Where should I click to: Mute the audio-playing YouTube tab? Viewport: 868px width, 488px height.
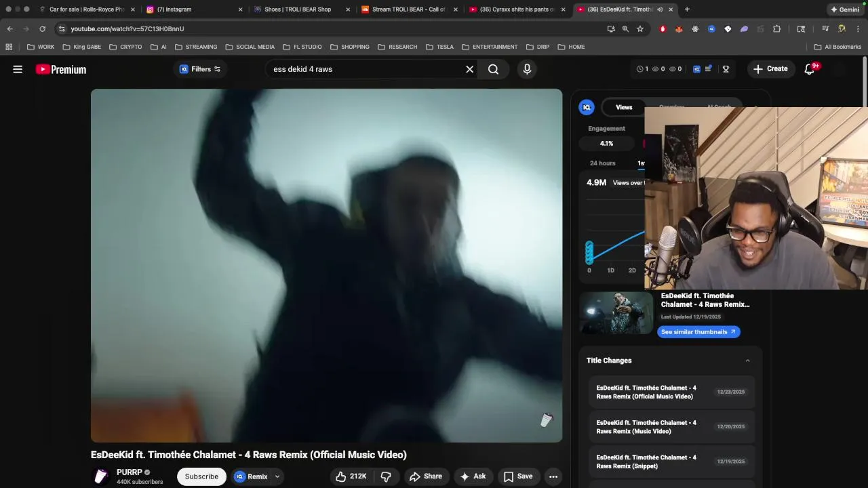click(x=660, y=9)
